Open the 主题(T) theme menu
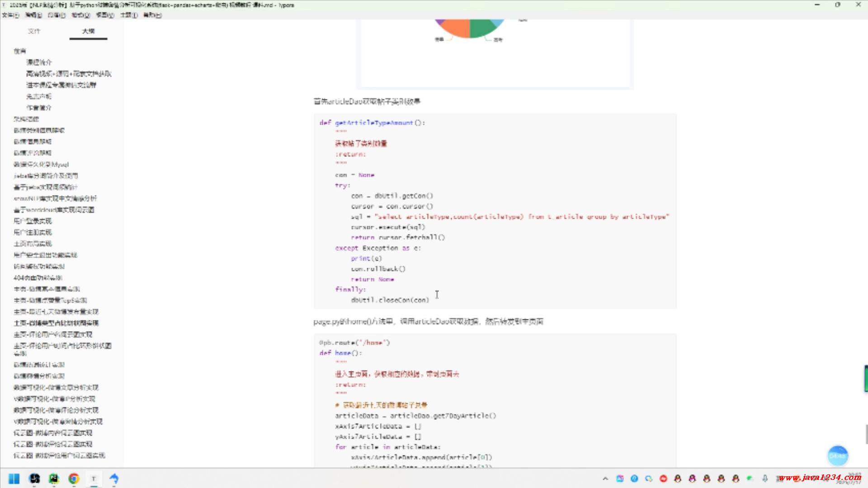The image size is (868, 488). 128,15
